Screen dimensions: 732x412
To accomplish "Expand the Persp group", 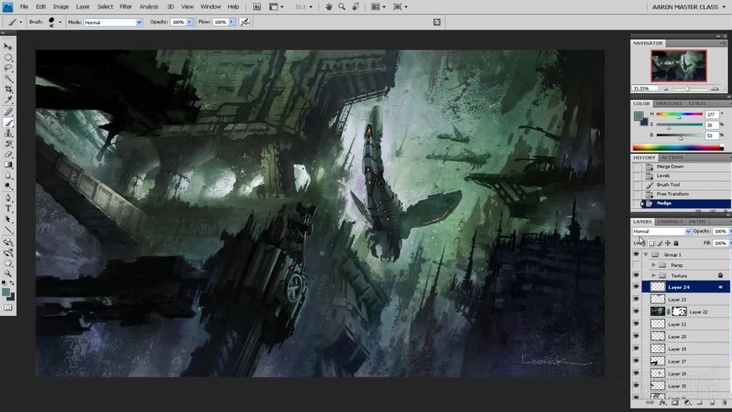I will [x=654, y=265].
